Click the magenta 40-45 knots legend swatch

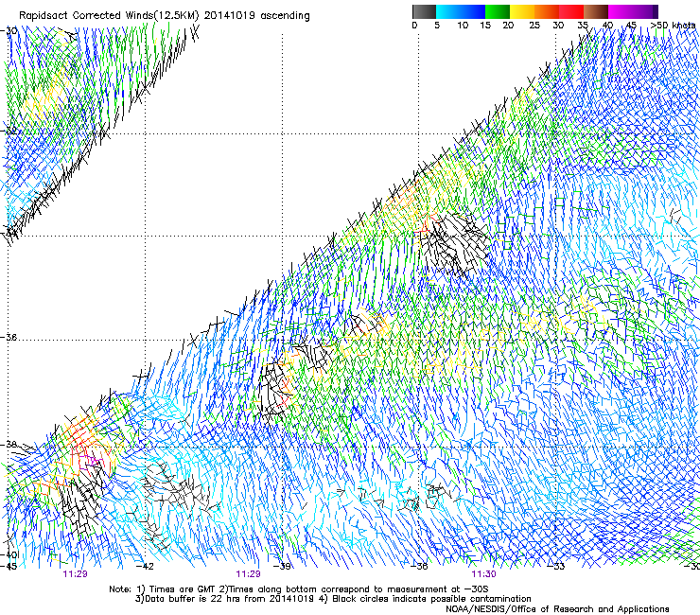[621, 11]
